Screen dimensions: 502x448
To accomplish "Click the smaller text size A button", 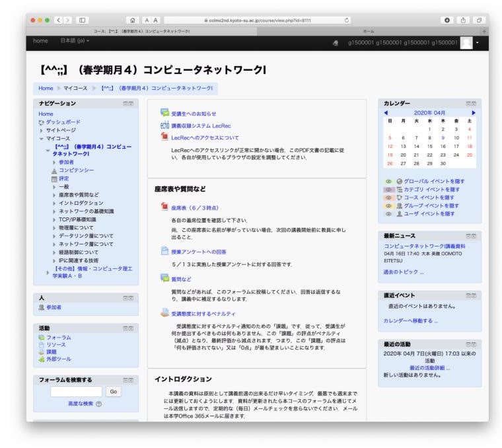I will tap(147, 20).
